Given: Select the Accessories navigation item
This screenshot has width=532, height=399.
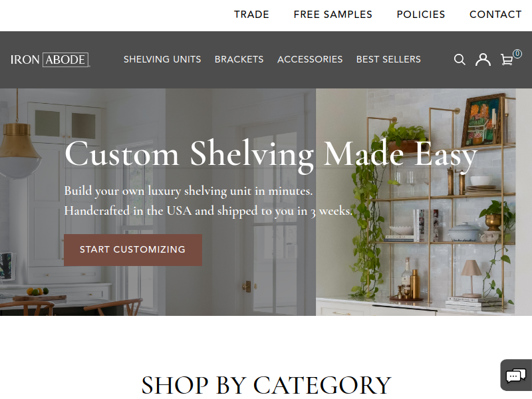Looking at the screenshot, I should tap(310, 59).
